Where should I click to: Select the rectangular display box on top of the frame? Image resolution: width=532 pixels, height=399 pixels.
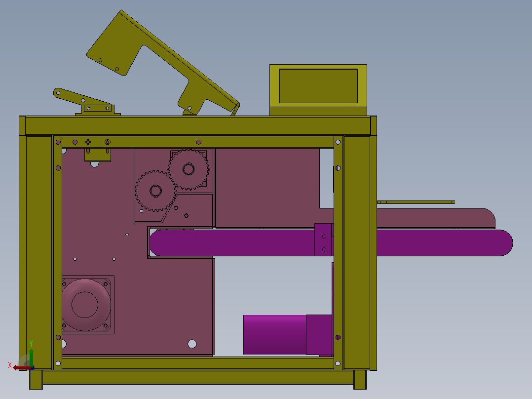click(x=318, y=90)
